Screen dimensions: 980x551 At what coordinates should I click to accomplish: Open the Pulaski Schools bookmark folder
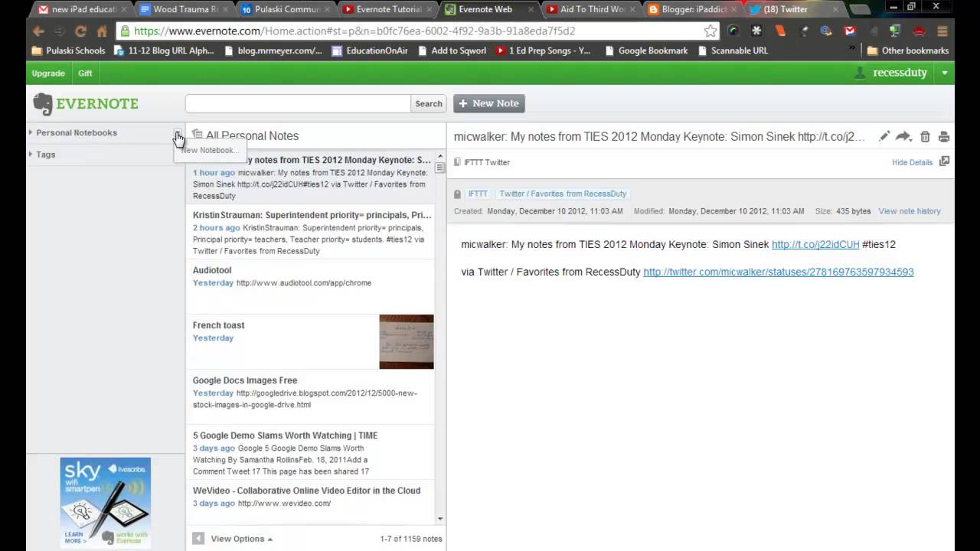[x=67, y=51]
